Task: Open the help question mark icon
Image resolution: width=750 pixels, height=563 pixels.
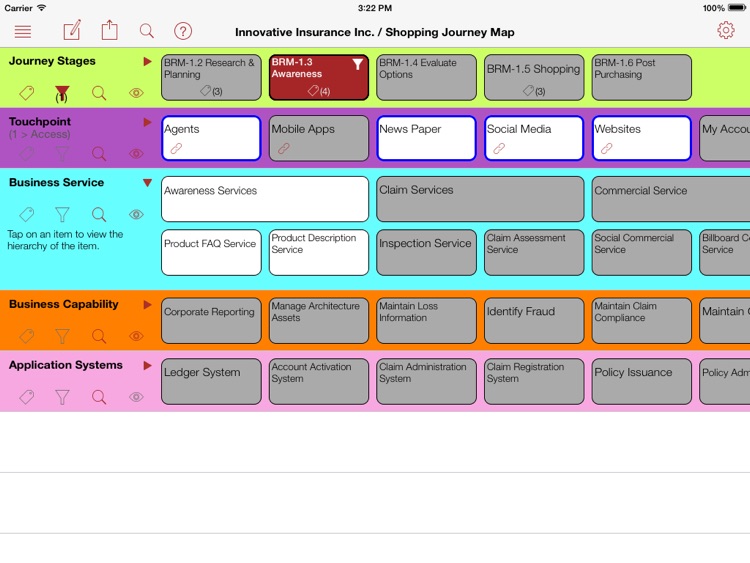Action: (x=183, y=31)
